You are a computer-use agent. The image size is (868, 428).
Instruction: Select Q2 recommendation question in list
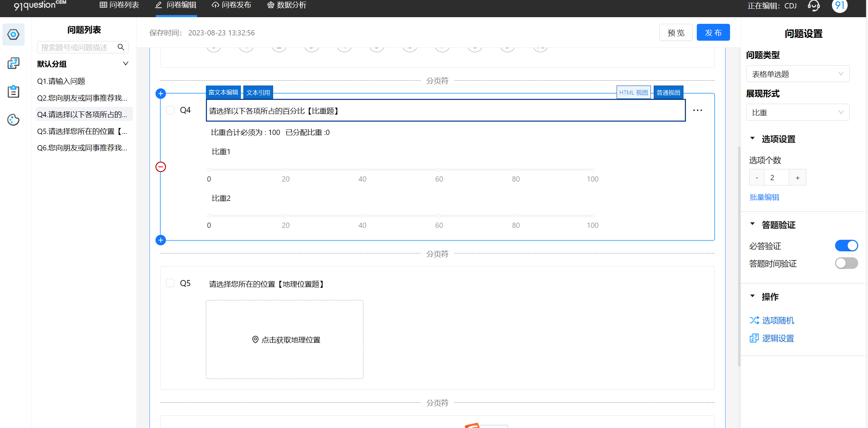click(84, 98)
